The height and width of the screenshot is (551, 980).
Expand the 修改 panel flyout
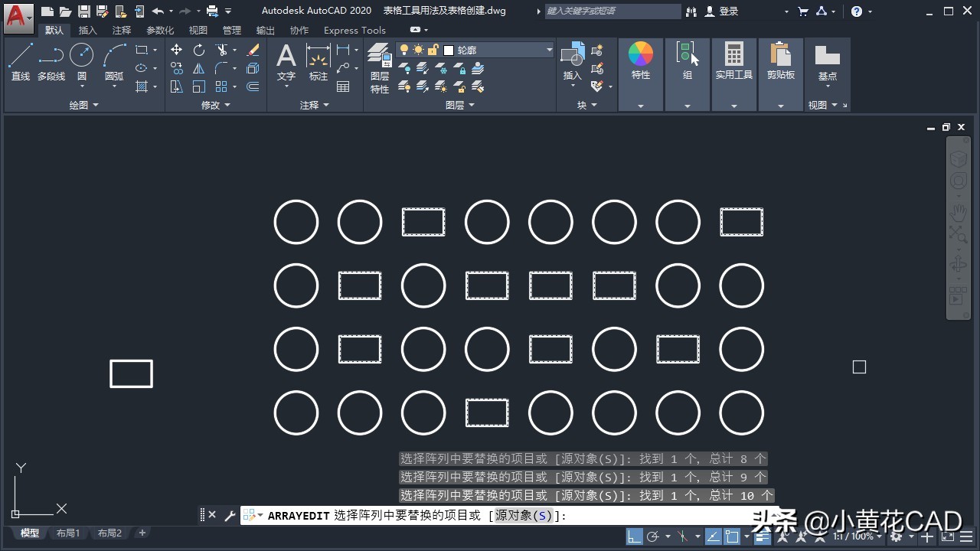pyautogui.click(x=216, y=105)
